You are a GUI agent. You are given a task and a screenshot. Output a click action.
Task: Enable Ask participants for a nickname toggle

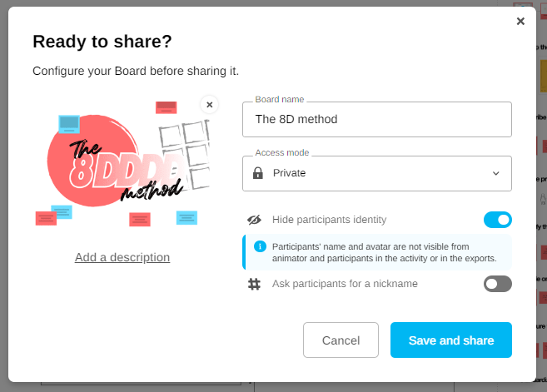pyautogui.click(x=497, y=284)
